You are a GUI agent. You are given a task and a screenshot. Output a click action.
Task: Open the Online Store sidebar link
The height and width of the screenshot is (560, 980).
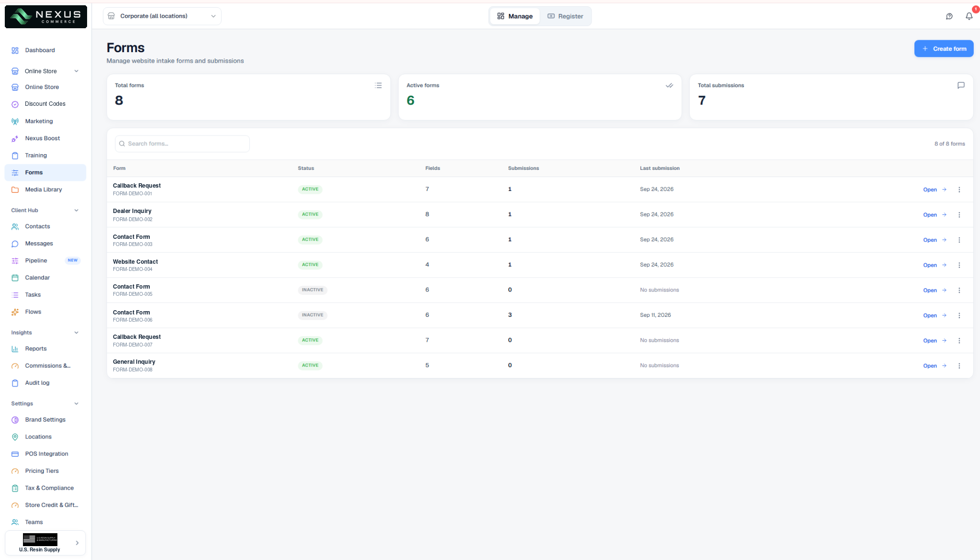(x=45, y=87)
